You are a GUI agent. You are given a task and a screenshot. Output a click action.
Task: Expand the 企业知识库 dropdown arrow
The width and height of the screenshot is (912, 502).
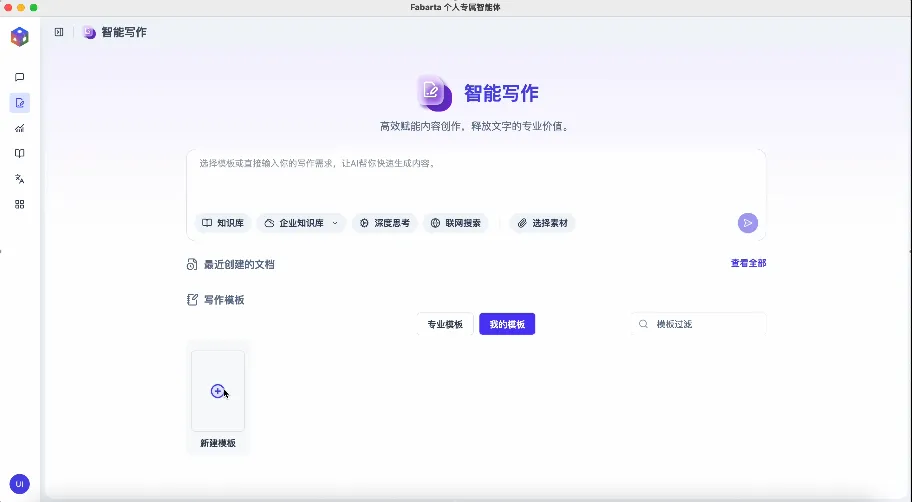335,223
